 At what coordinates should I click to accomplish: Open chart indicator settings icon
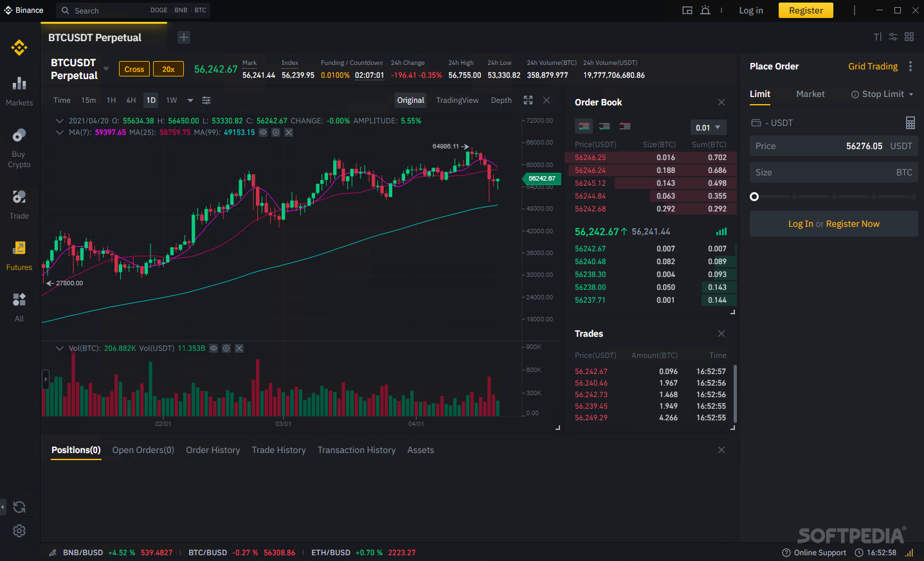(x=206, y=100)
